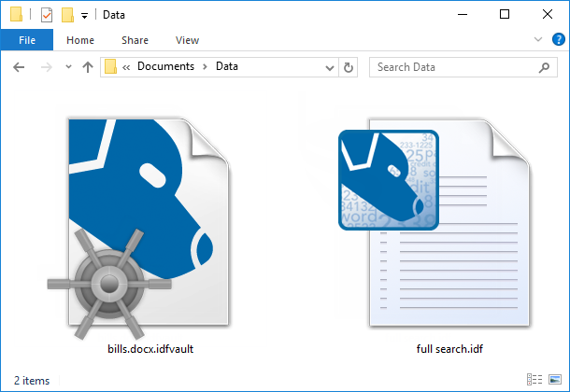Open the File menu
Image resolution: width=570 pixels, height=392 pixels.
point(26,40)
